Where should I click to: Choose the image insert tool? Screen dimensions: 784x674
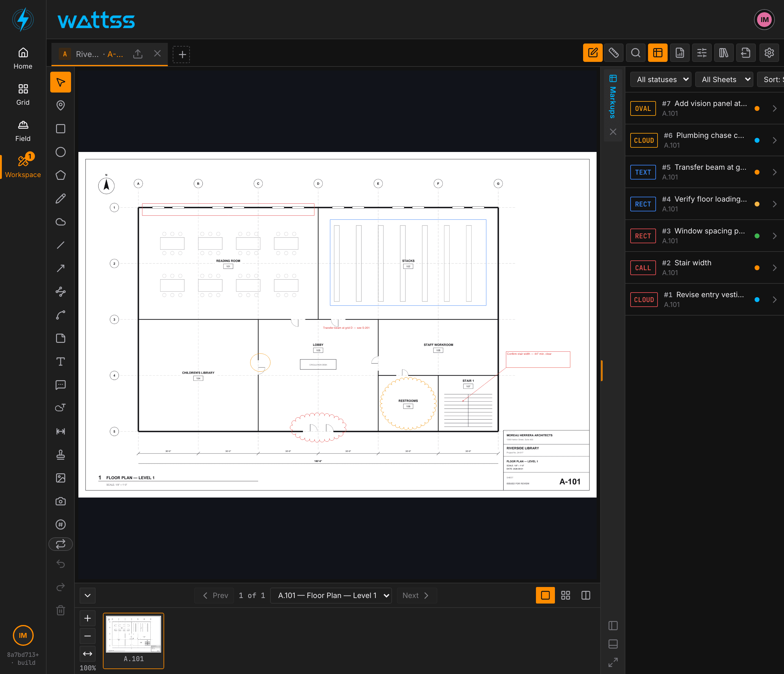point(61,478)
